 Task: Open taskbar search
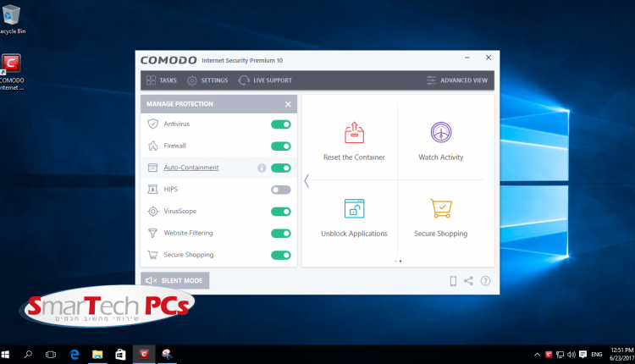[28, 355]
